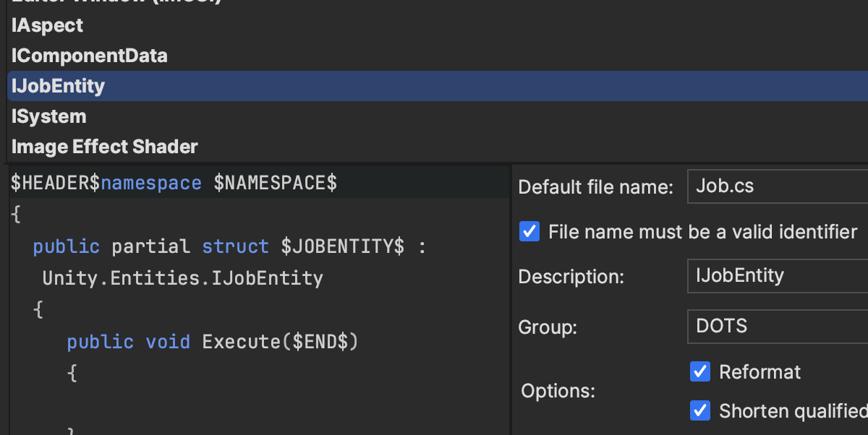Click the $JOBENTITY$ macro in struct declaration
This screenshot has height=435, width=868.
342,247
